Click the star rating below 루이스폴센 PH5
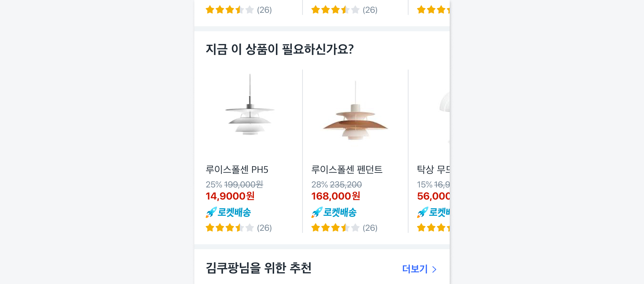This screenshot has height=284, width=644. (x=230, y=228)
